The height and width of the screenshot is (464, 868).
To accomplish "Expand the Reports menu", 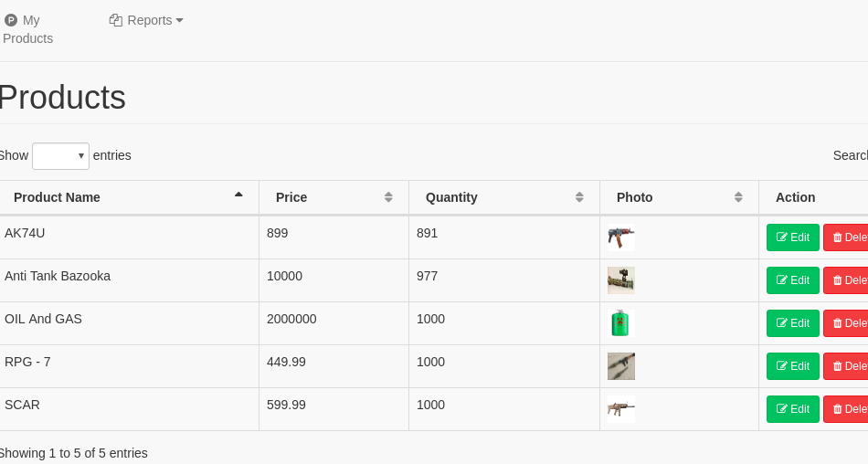I will tap(147, 20).
